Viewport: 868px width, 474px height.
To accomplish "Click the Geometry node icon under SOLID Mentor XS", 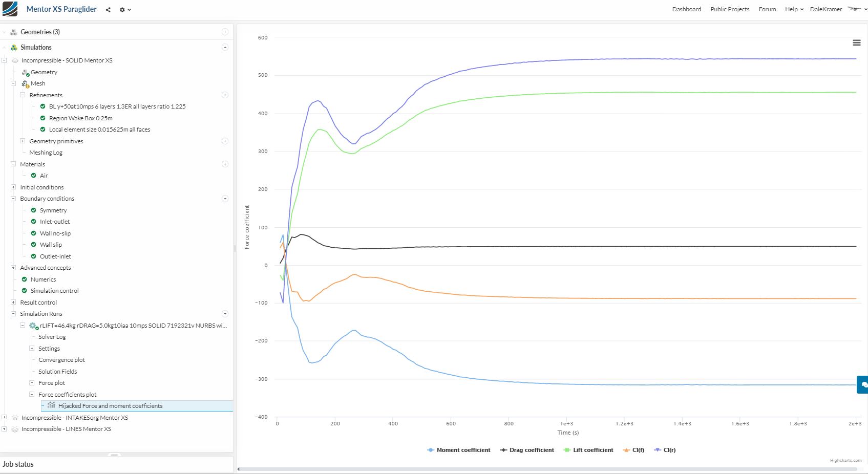I will pyautogui.click(x=25, y=73).
